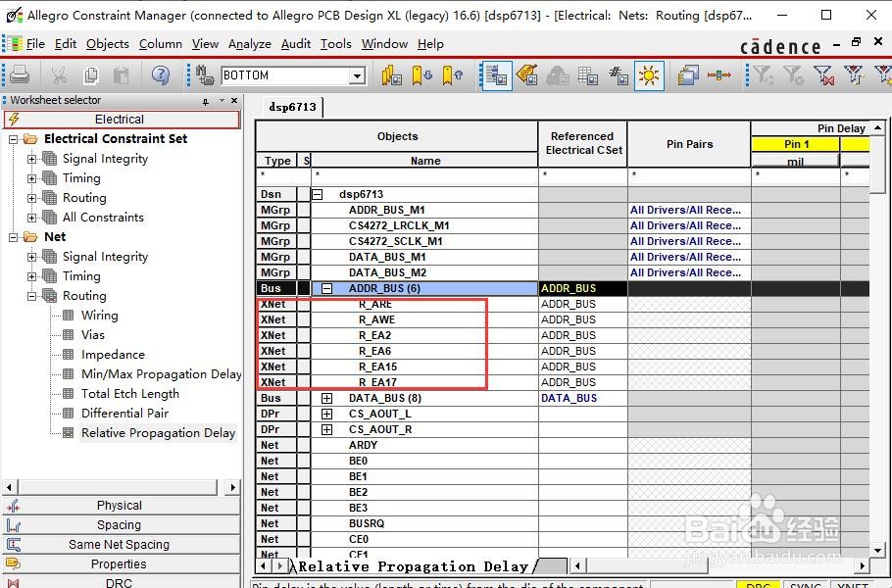The width and height of the screenshot is (892, 588).
Task: Click the hash-symbol toolbar icon
Action: coord(619,75)
